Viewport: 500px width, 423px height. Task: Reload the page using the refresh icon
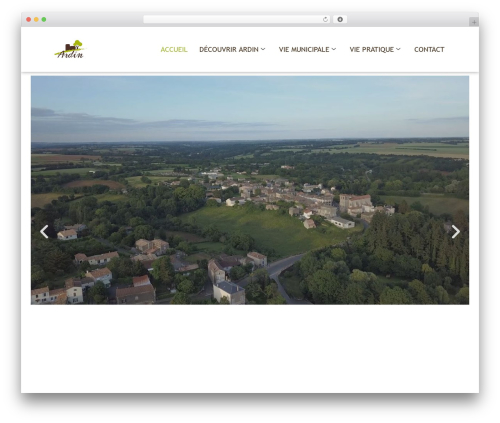coord(325,20)
